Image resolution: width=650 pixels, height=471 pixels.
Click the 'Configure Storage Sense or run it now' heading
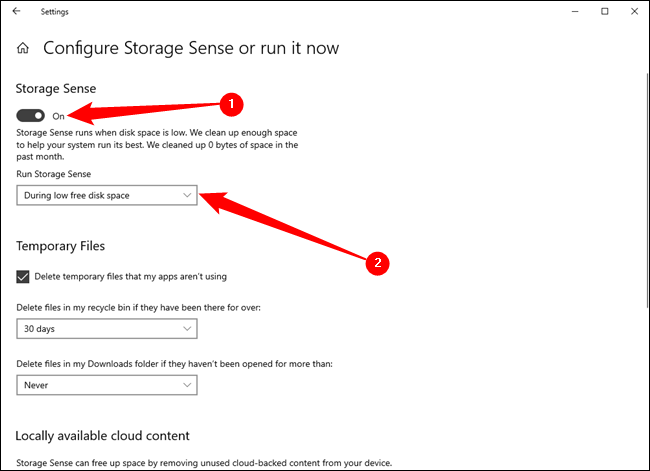coord(191,48)
